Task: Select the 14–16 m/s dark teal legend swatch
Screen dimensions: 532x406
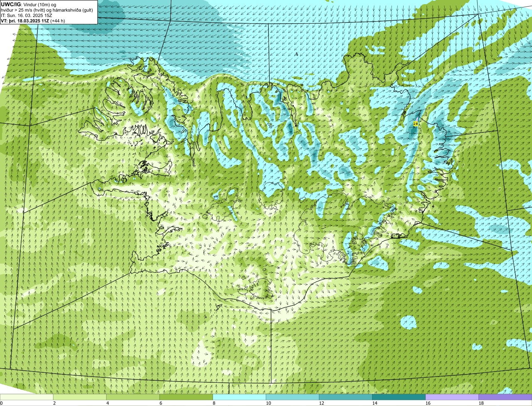Action: [399, 397]
